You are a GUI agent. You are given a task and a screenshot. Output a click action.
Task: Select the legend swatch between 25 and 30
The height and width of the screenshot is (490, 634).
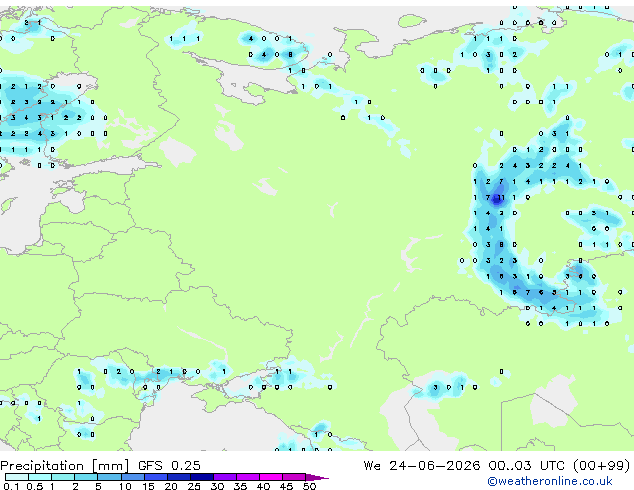pos(201,477)
